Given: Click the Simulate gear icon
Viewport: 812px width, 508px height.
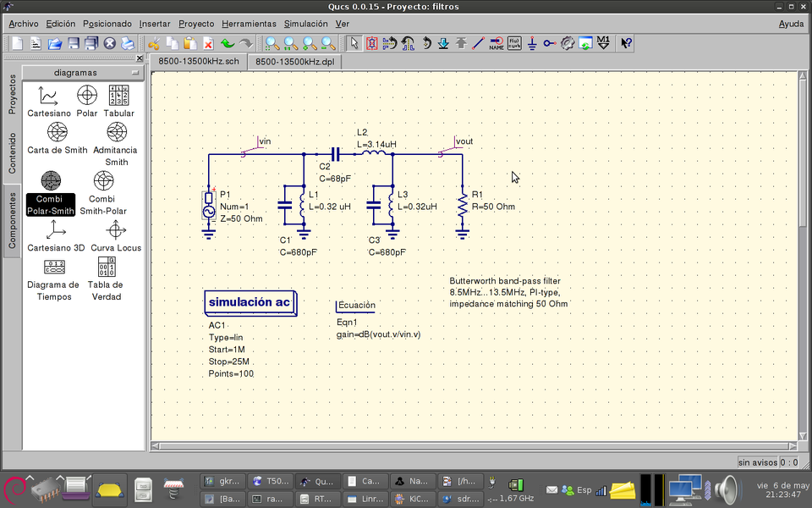Looking at the screenshot, I should pyautogui.click(x=568, y=42).
